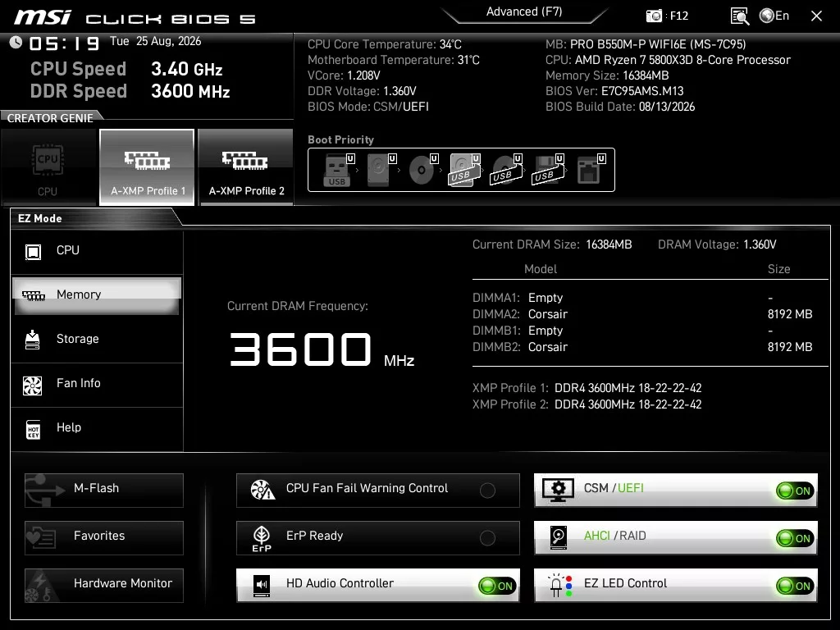Open the CPU section in EZ Mode
The height and width of the screenshot is (630, 840).
tap(97, 251)
